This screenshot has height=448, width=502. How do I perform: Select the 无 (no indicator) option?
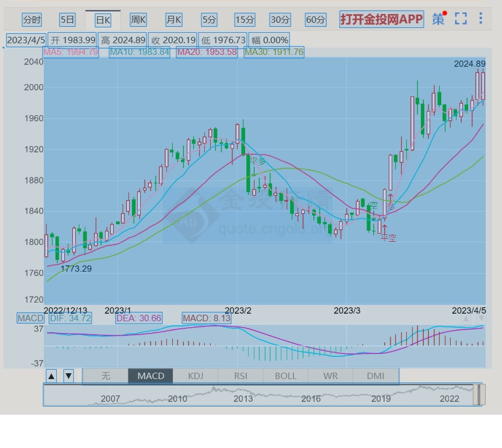[106, 376]
